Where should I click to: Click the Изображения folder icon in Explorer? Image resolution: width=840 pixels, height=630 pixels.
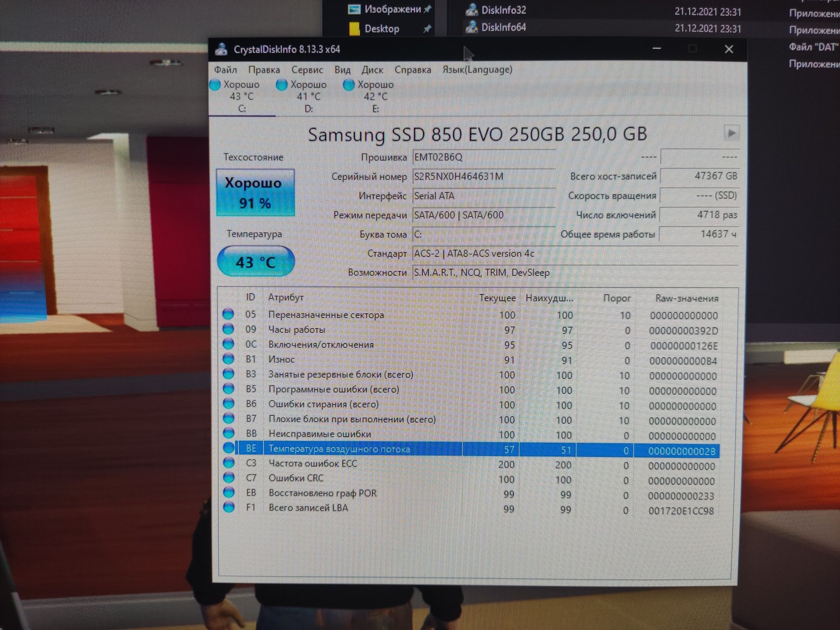pyautogui.click(x=354, y=9)
